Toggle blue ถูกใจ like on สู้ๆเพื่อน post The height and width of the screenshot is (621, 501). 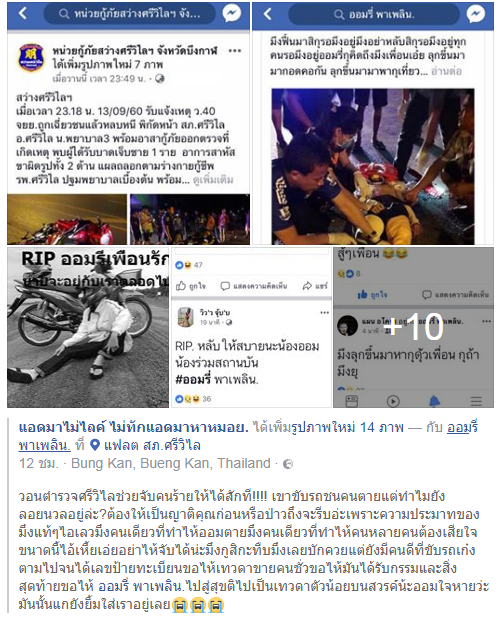pyautogui.click(x=373, y=295)
